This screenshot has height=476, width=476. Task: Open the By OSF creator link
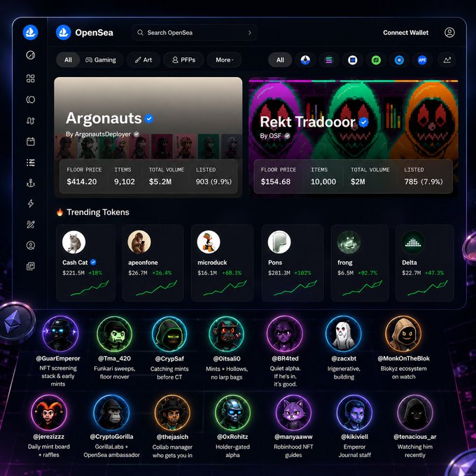[271, 136]
